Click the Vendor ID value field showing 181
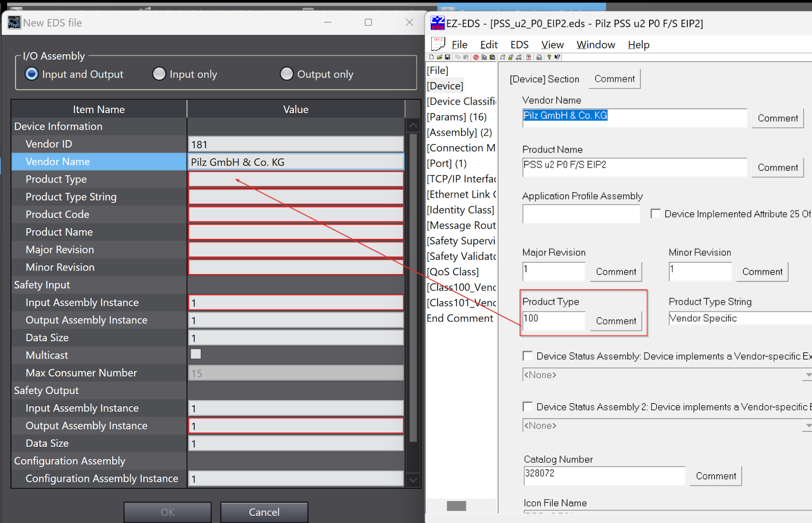812x523 pixels. click(296, 144)
